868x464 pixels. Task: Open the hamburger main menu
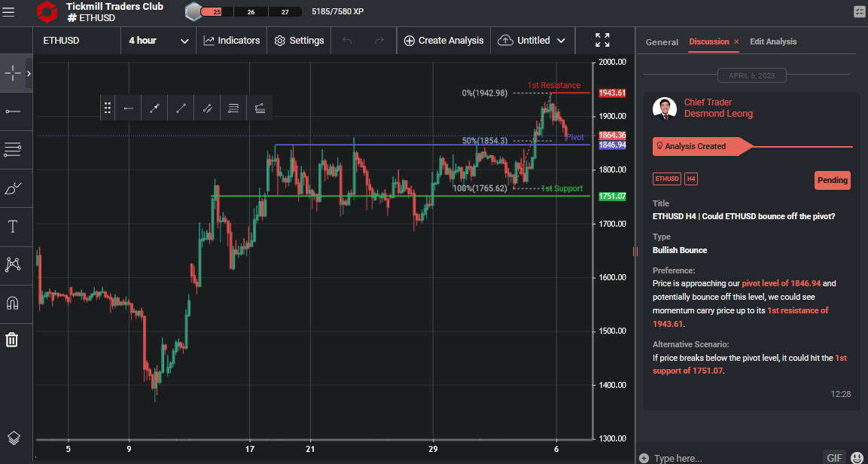pos(8,12)
